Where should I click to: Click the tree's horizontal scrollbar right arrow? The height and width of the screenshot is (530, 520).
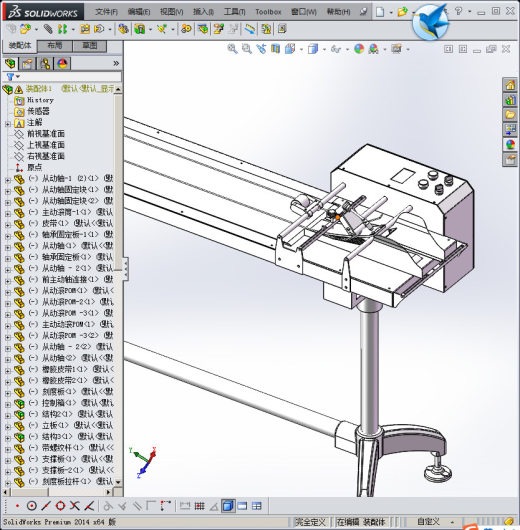pyautogui.click(x=109, y=492)
